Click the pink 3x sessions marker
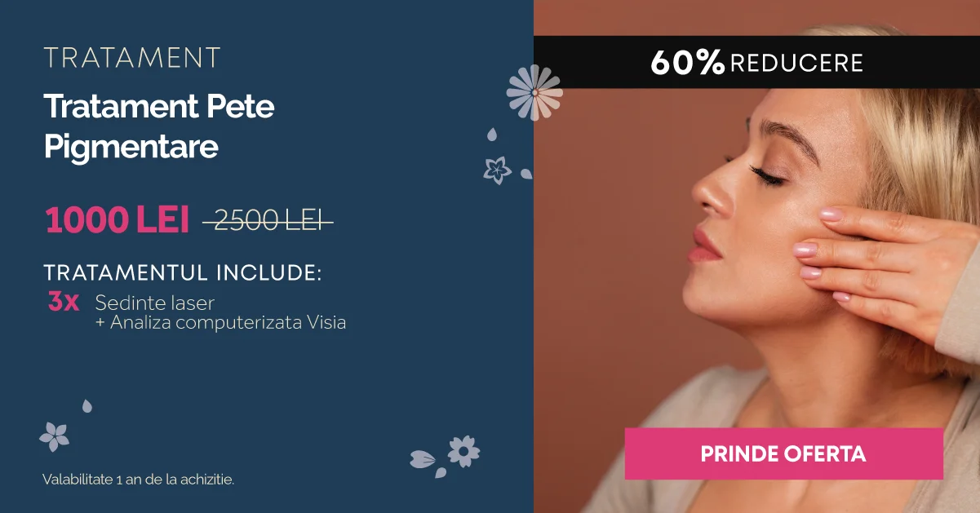Viewport: 980px width, 513px height. pos(63,302)
